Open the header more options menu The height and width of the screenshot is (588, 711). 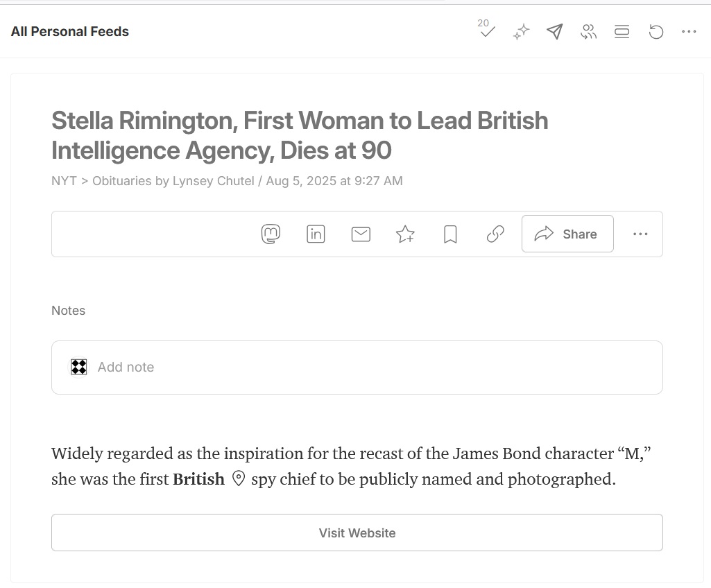[688, 32]
